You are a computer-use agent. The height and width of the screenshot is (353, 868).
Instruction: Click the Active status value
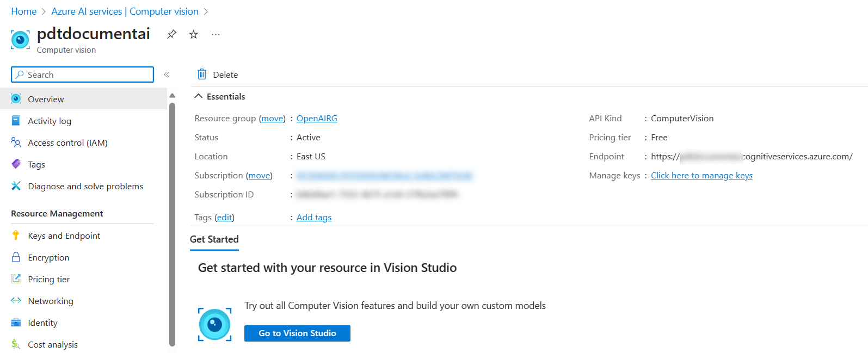[x=308, y=138]
